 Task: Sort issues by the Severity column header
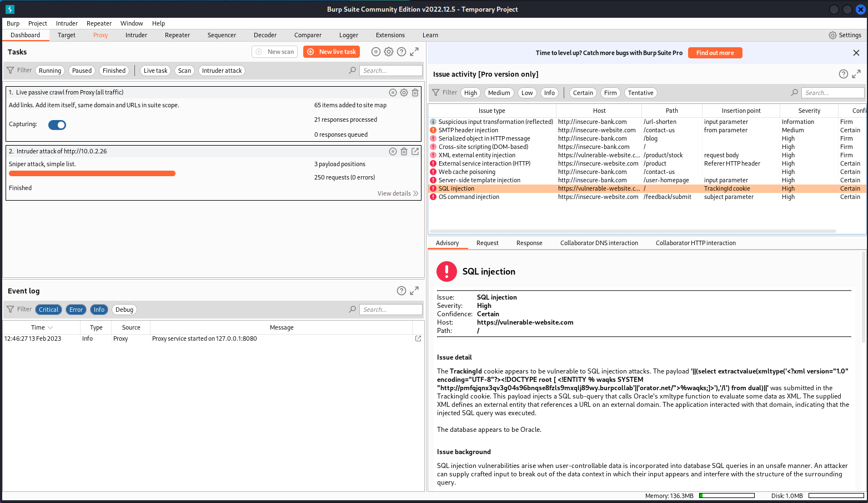[x=809, y=111]
